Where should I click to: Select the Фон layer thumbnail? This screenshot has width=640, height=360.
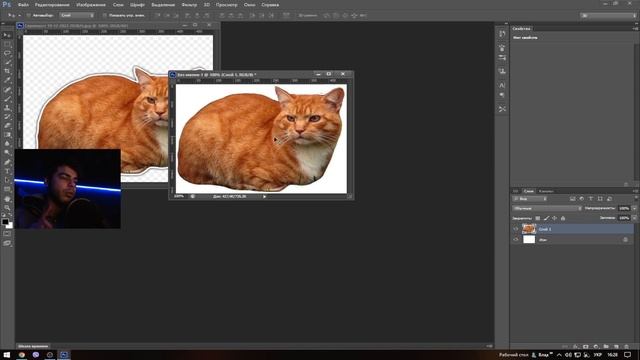[x=529, y=240]
